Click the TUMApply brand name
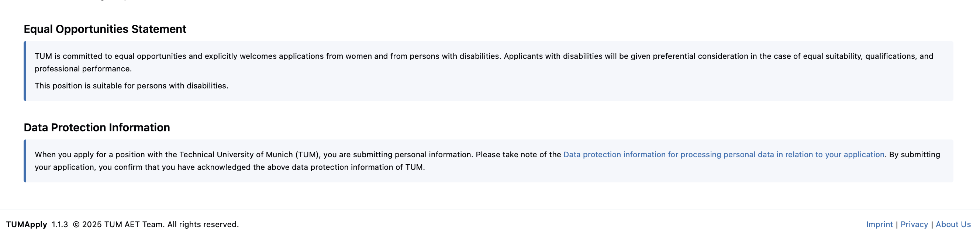Viewport: 980px width, 239px height. tap(26, 224)
